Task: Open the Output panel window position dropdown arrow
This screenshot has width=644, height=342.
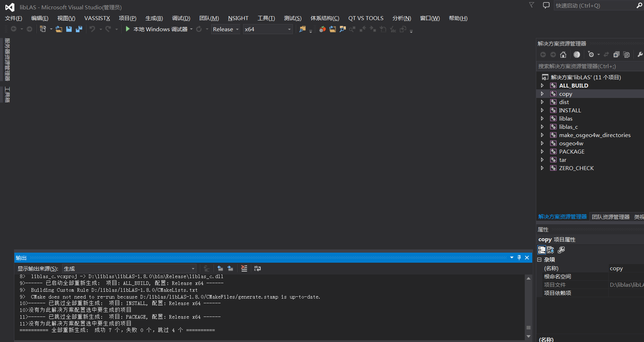Action: point(512,258)
